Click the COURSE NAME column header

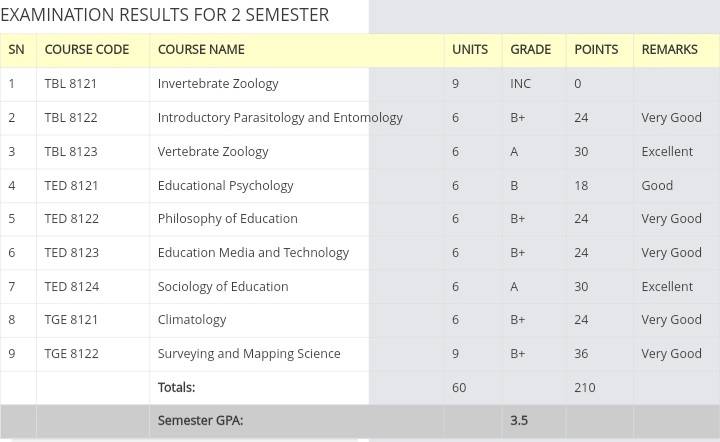[201, 50]
